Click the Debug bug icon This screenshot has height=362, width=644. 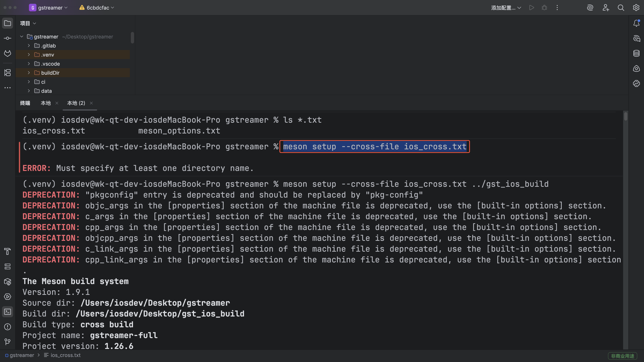(544, 8)
